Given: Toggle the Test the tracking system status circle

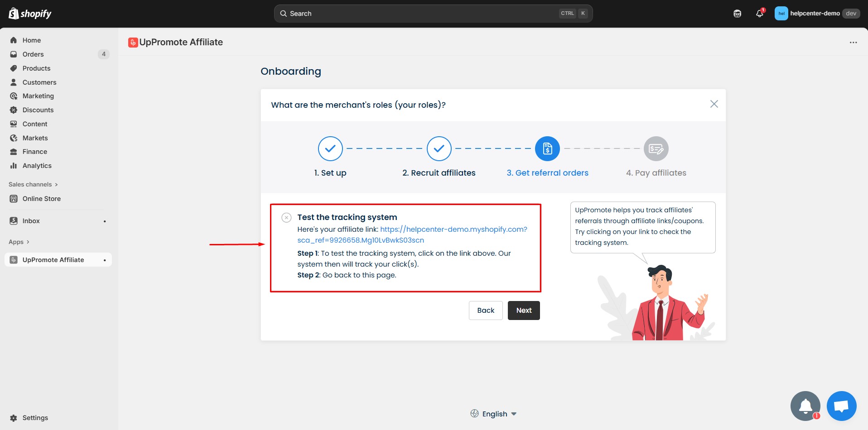Looking at the screenshot, I should tap(286, 218).
